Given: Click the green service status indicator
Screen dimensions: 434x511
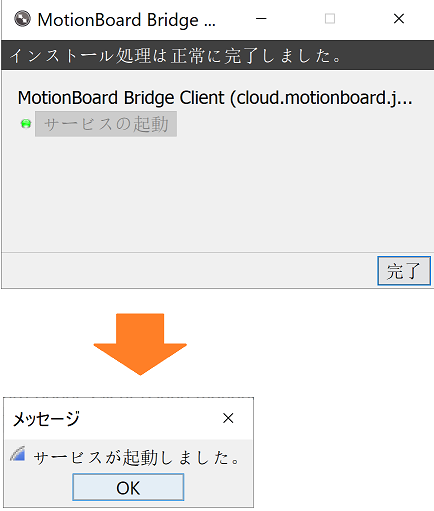Looking at the screenshot, I should (26, 124).
